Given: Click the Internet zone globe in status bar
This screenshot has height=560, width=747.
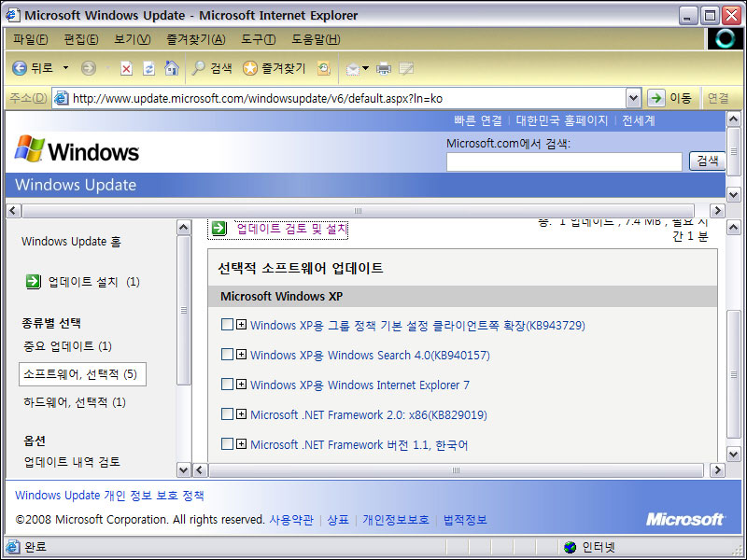Looking at the screenshot, I should (x=570, y=547).
